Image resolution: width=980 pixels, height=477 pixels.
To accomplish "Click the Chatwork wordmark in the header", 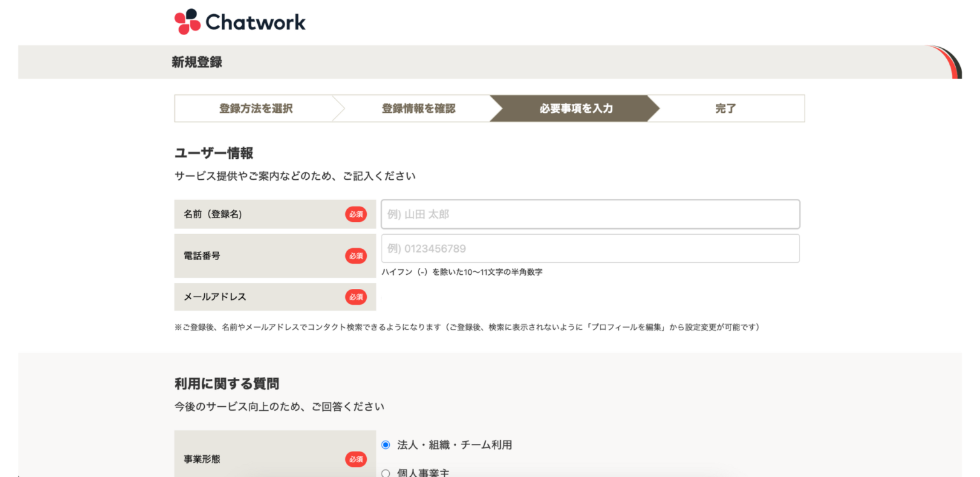I will (x=255, y=21).
